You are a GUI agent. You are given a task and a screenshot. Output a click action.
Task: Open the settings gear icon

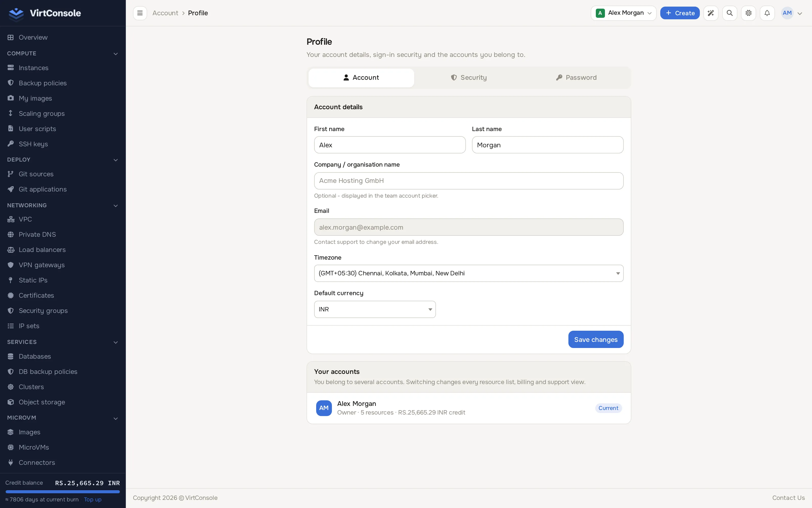748,13
